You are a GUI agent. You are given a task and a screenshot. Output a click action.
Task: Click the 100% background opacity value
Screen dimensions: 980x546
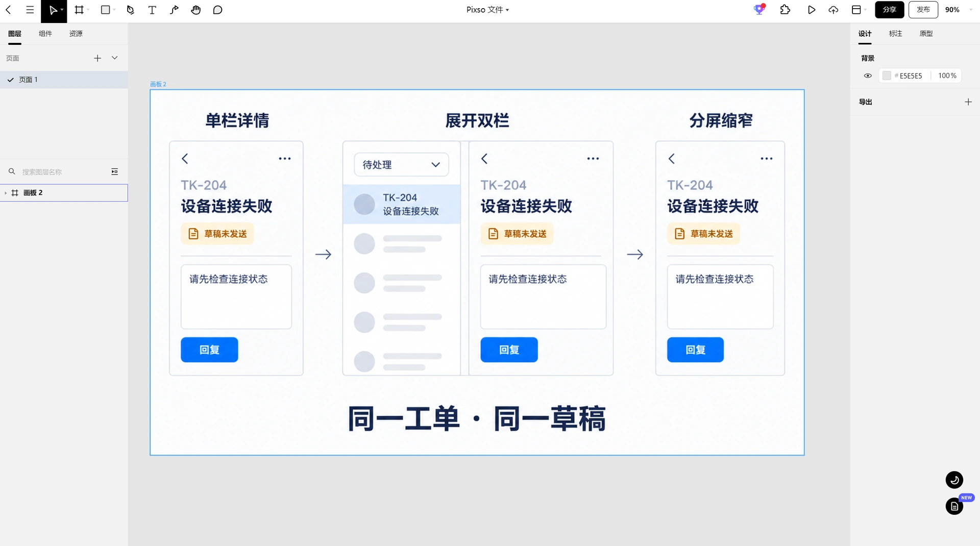point(947,76)
